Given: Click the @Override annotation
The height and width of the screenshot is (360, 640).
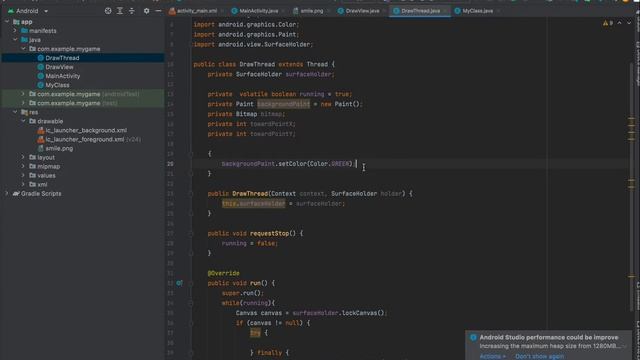Looking at the screenshot, I should pos(223,273).
